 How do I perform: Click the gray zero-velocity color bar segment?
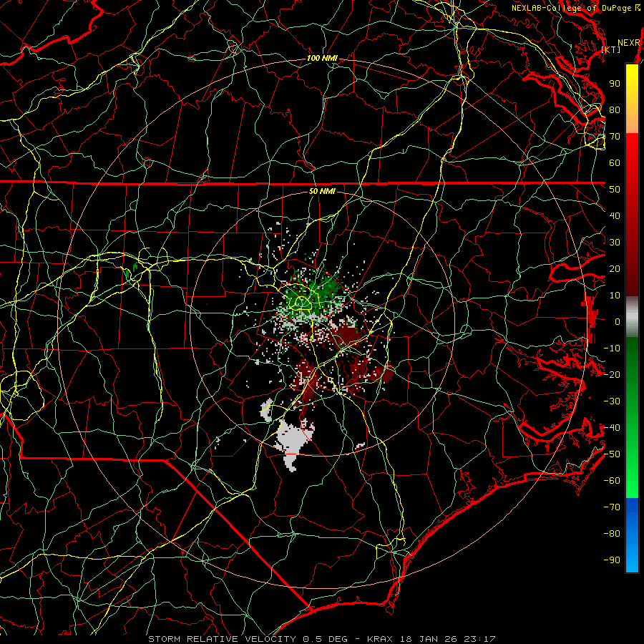point(632,317)
